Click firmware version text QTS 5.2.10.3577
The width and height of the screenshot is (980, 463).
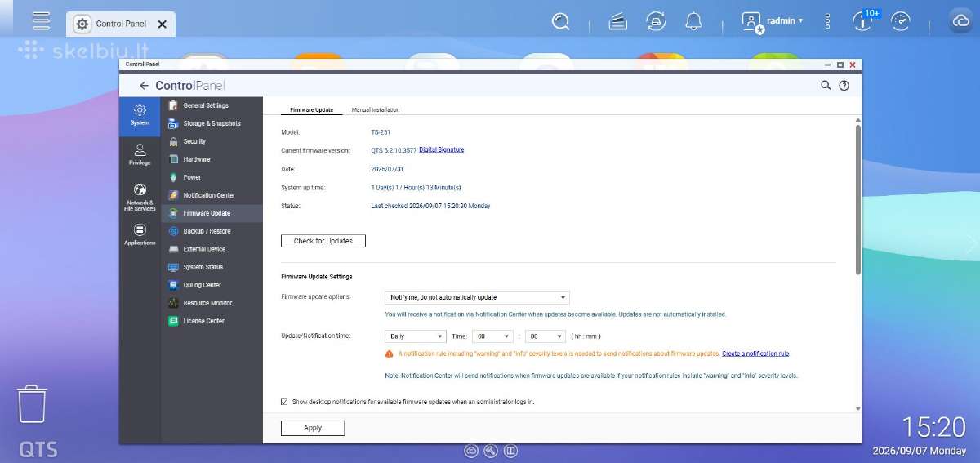click(x=394, y=149)
